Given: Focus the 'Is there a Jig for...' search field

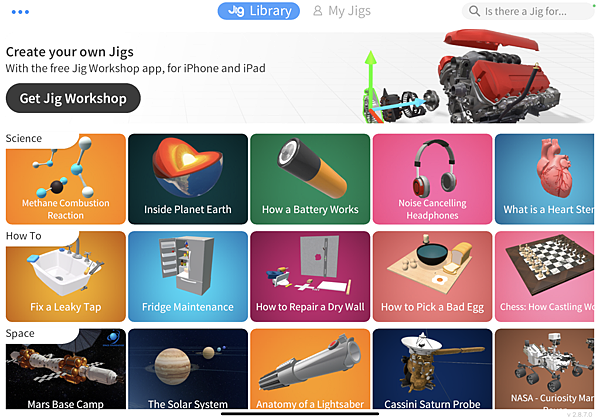Looking at the screenshot, I should click(528, 11).
